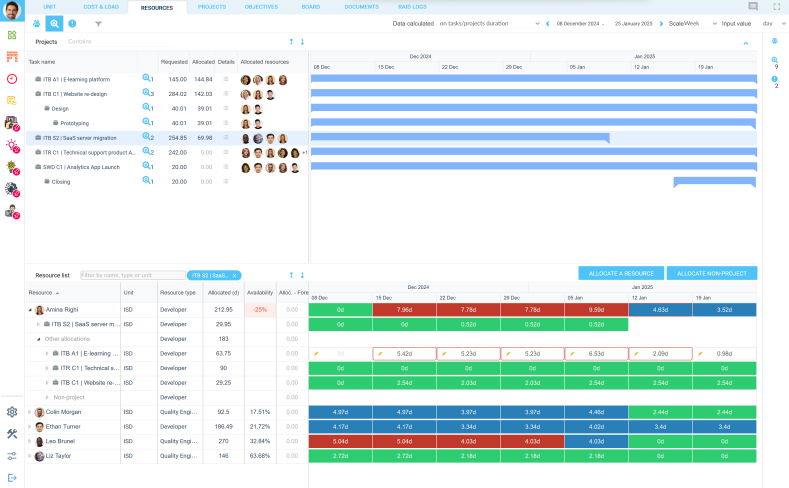Expand the Colin Morgan resource row
This screenshot has height=488, width=789.
click(29, 412)
